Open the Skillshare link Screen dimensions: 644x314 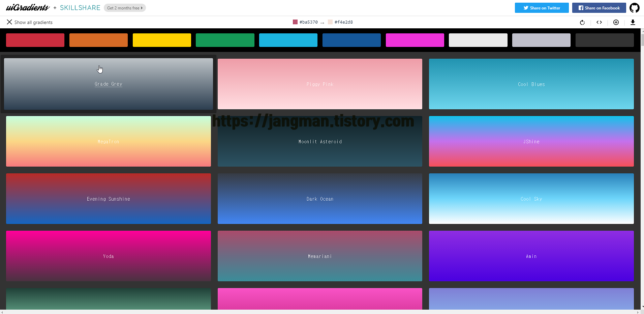click(x=80, y=8)
